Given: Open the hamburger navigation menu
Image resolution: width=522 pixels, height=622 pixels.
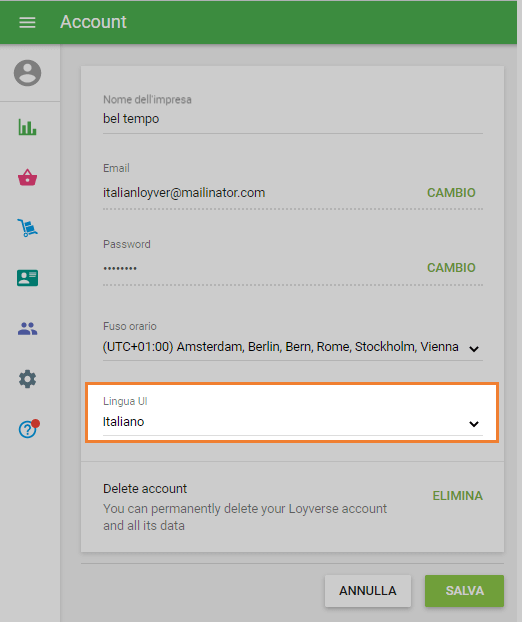Looking at the screenshot, I should coord(27,22).
